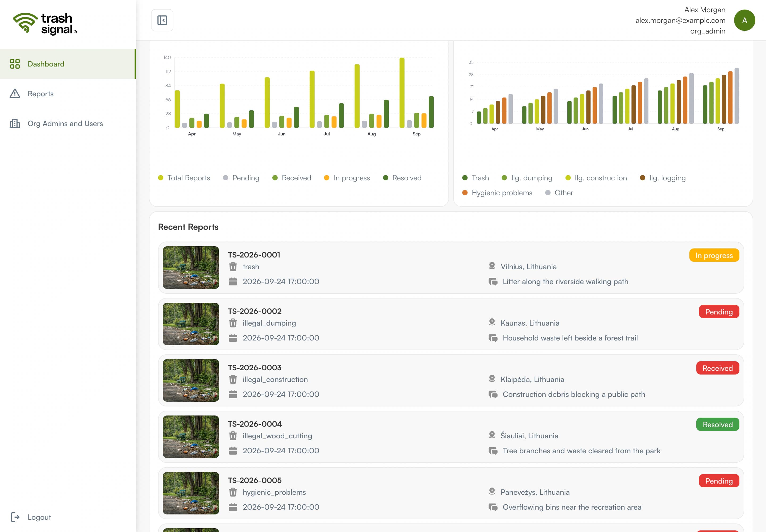Image resolution: width=766 pixels, height=532 pixels.
Task: Click comment icon beside Litter along the riverside
Action: coord(493,282)
